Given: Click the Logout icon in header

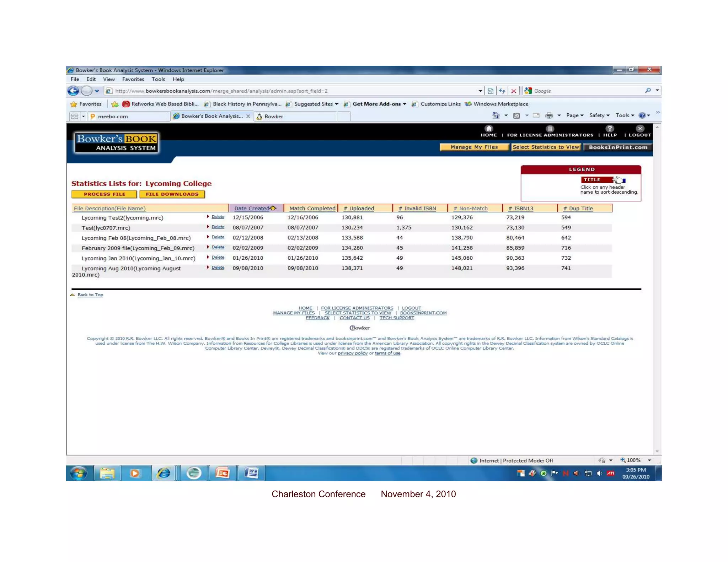Looking at the screenshot, I should 640,129.
